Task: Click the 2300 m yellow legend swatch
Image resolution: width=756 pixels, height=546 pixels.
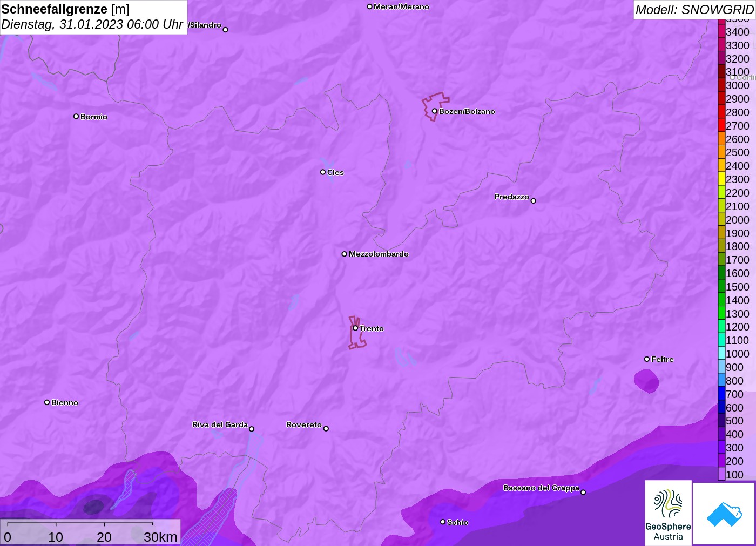Action: (721, 179)
